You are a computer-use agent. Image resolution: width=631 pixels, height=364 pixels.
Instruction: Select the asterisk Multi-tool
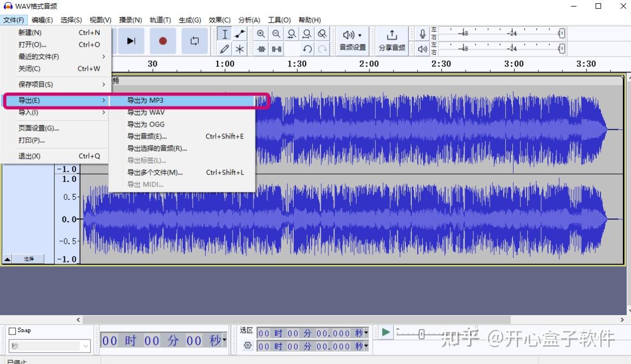point(240,49)
